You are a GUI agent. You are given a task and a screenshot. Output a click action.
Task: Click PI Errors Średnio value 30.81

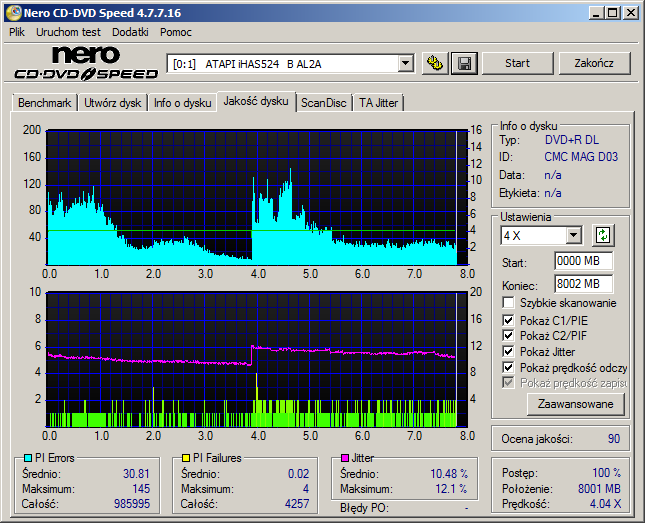[136, 474]
